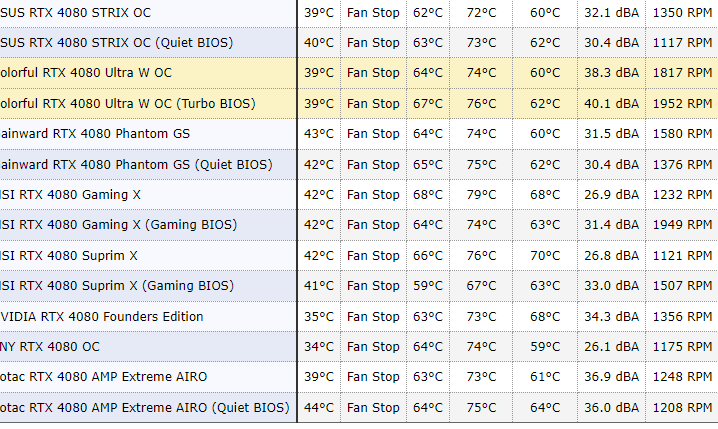Click the 26.1 dBA noise value

coord(611,347)
